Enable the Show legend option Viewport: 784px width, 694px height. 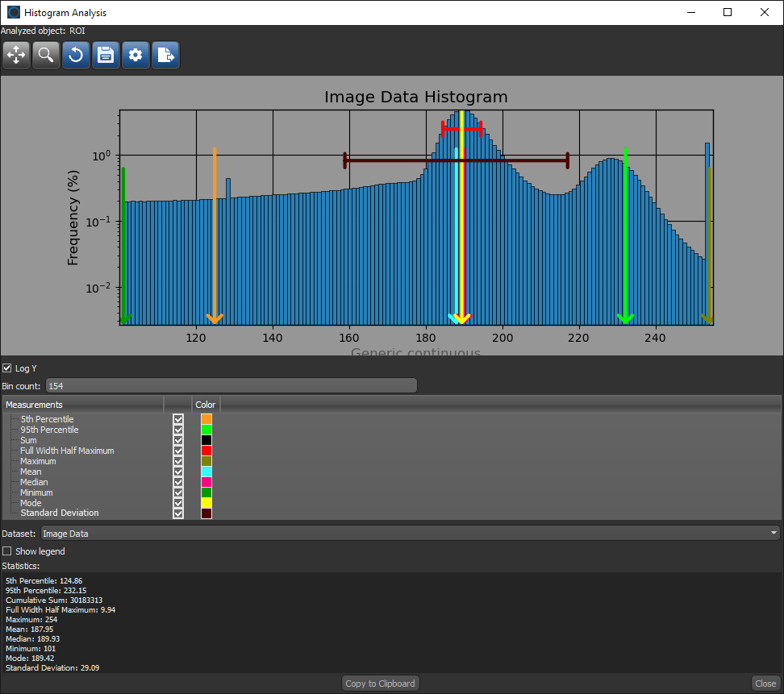[9, 551]
